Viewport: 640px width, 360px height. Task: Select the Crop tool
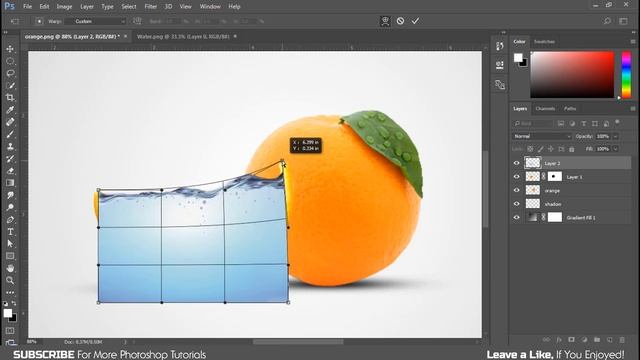[x=10, y=98]
